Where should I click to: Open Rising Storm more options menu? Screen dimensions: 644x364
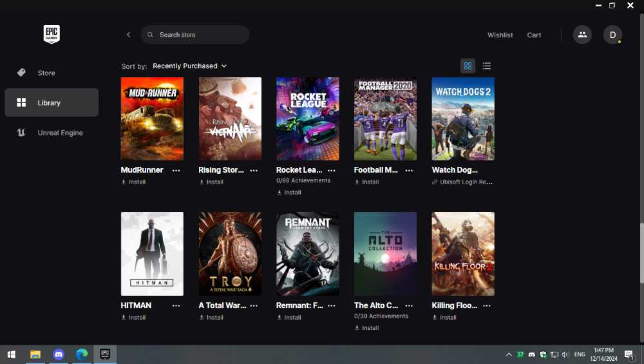click(254, 170)
